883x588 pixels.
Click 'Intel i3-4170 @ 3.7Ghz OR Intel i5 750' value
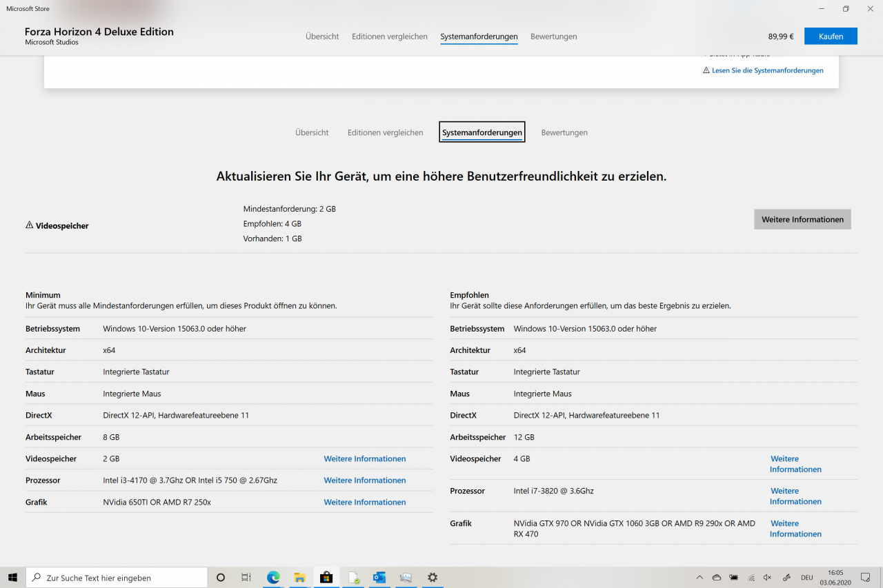click(190, 480)
